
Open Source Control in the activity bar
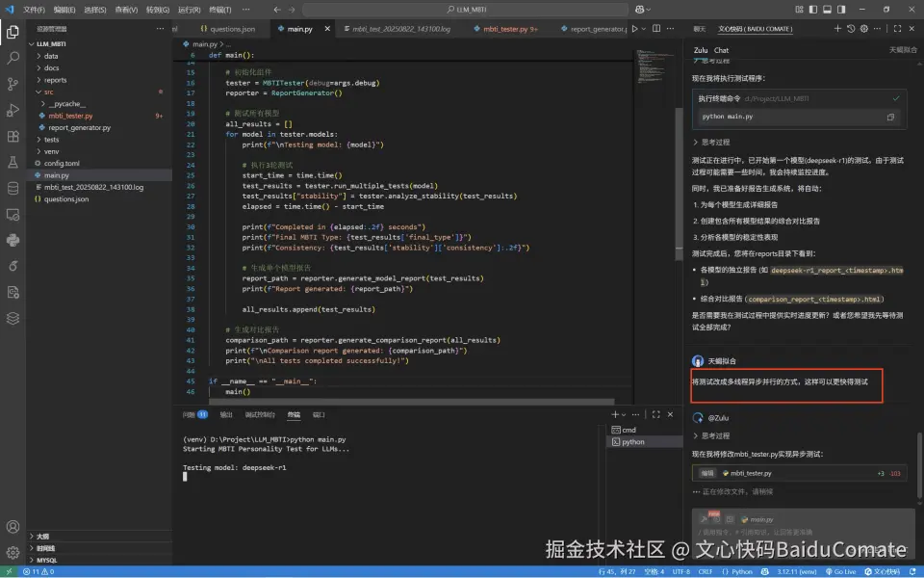(x=13, y=84)
